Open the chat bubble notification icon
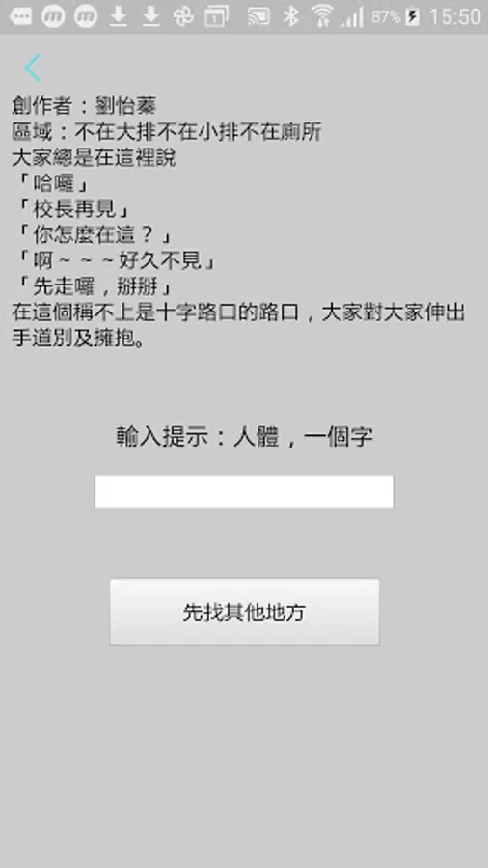The image size is (488, 868). pyautogui.click(x=21, y=16)
